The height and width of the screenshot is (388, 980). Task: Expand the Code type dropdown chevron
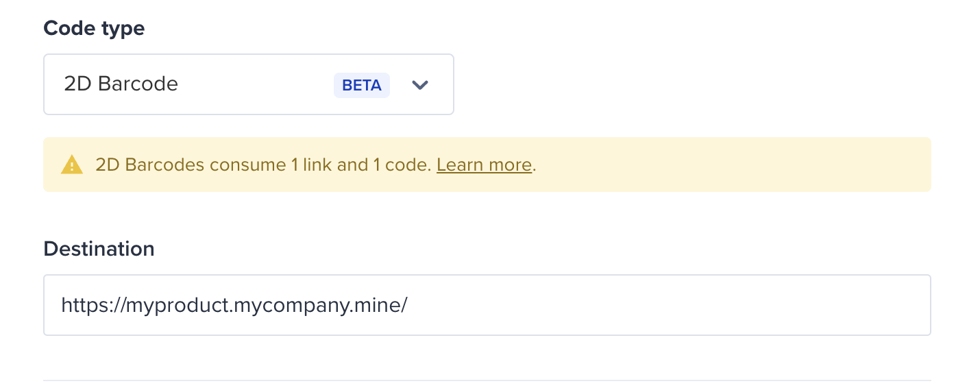(420, 85)
